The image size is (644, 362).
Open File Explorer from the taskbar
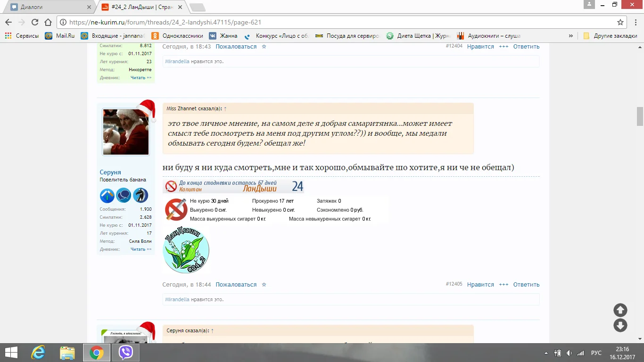coord(67,353)
